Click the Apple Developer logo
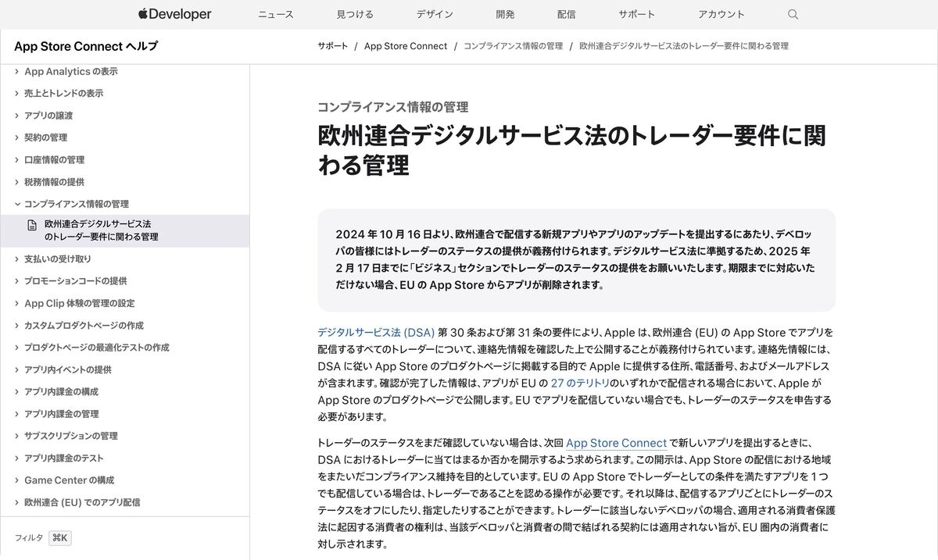This screenshot has height=560, width=938. point(175,14)
